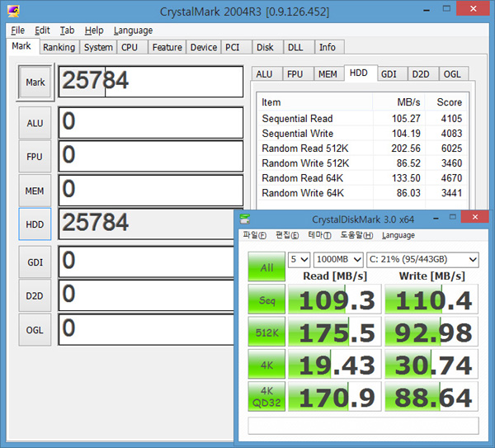Select the Sequential Read row
This screenshot has width=495, height=448.
pos(362,119)
